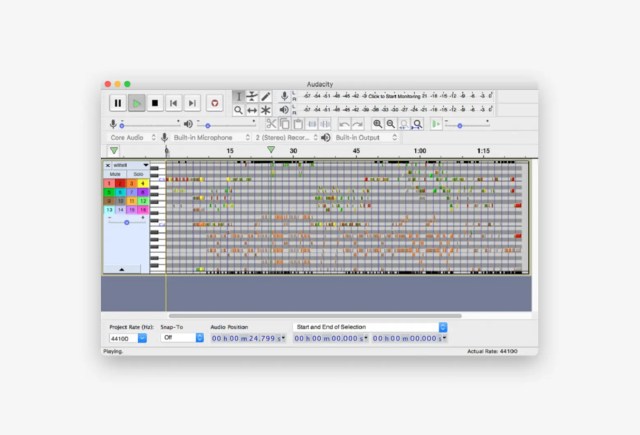Viewport: 640px width, 435px height.
Task: Toggle MIDI channel 13
Action: (x=109, y=210)
